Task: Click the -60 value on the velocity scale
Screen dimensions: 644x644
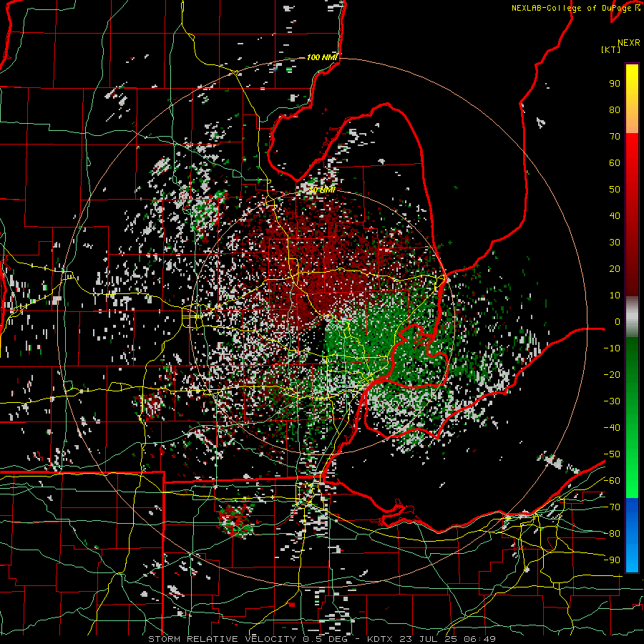Action: [x=612, y=481]
